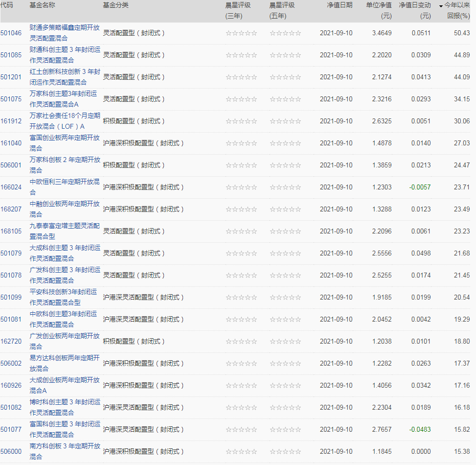Click fund code 501099

[x=11, y=297]
